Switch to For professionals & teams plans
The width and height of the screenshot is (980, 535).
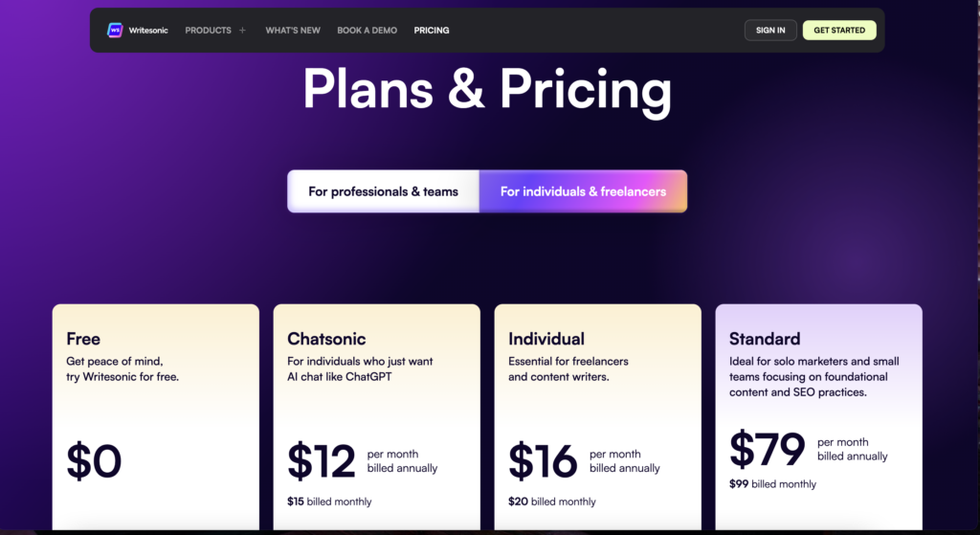[x=383, y=191]
